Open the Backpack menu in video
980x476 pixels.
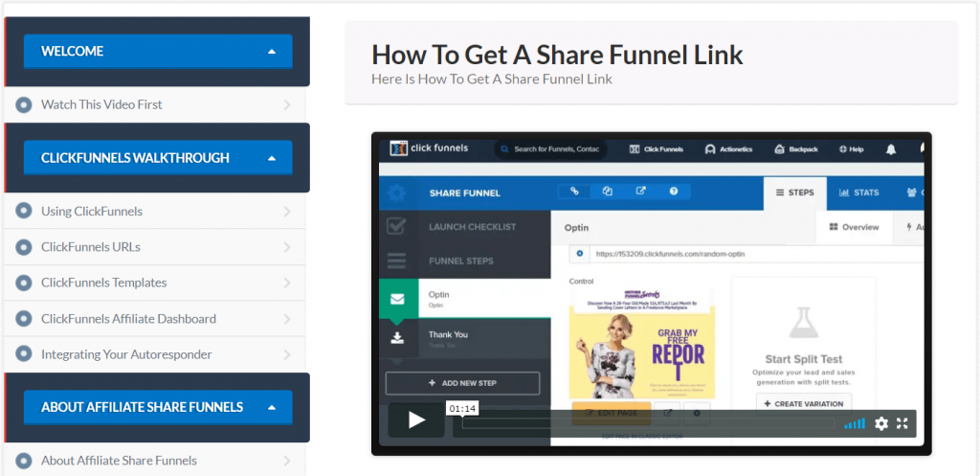796,149
